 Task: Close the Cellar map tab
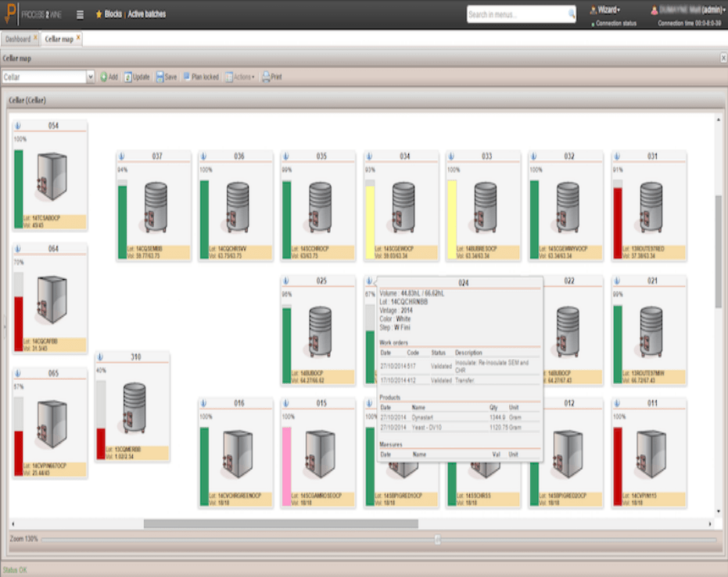(x=78, y=38)
